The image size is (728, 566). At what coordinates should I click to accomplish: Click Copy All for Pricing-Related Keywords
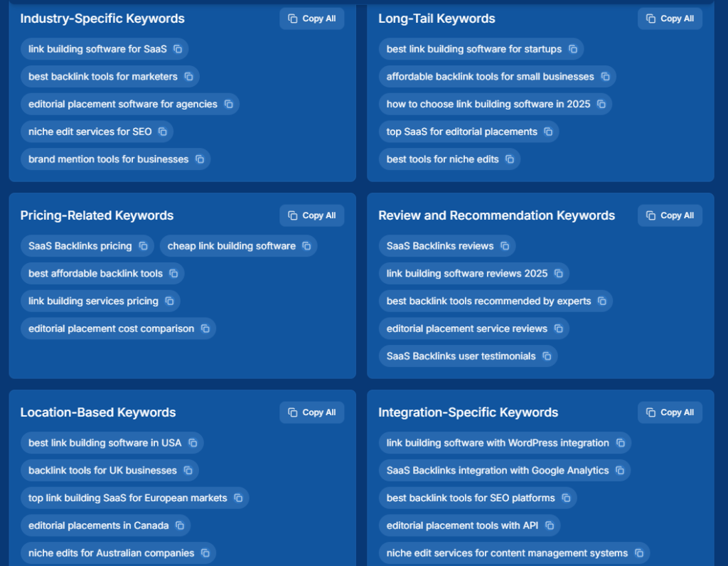(x=311, y=215)
